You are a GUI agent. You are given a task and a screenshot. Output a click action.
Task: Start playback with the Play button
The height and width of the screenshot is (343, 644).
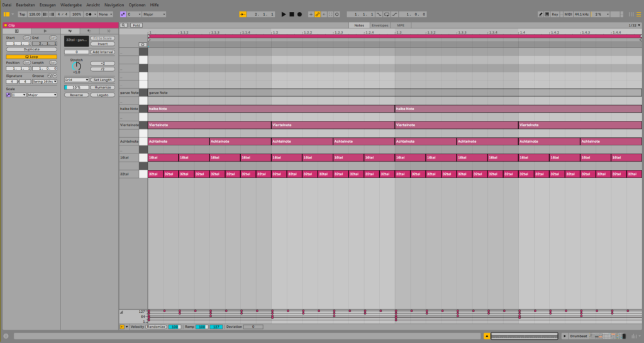coord(284,14)
